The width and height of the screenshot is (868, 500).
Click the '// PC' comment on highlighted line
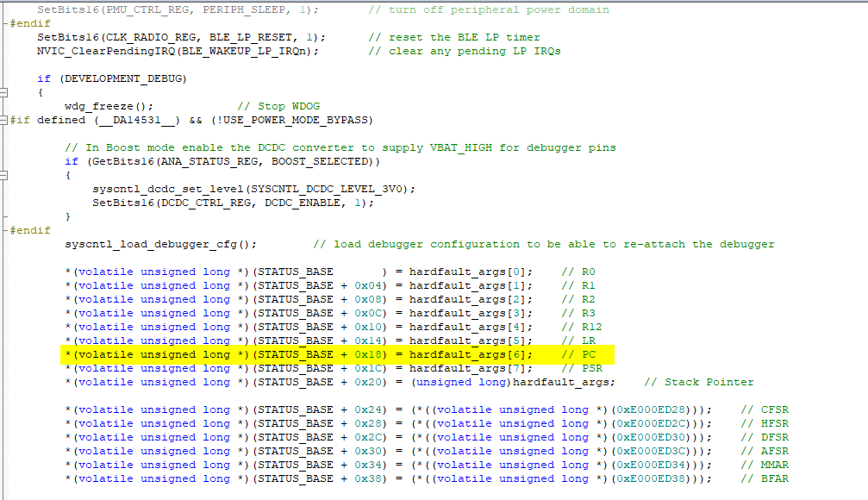[578, 354]
